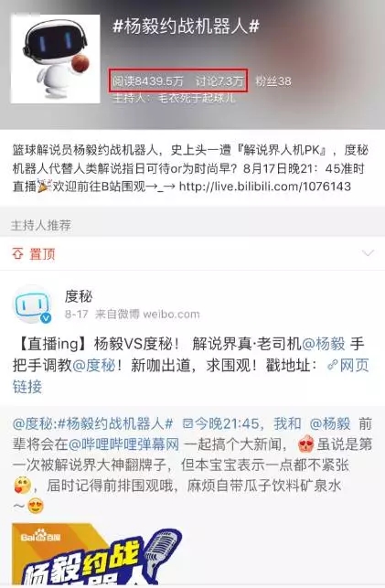Tap the 今晚21:45 calendar time icon
385x588 pixels.
coord(187,424)
